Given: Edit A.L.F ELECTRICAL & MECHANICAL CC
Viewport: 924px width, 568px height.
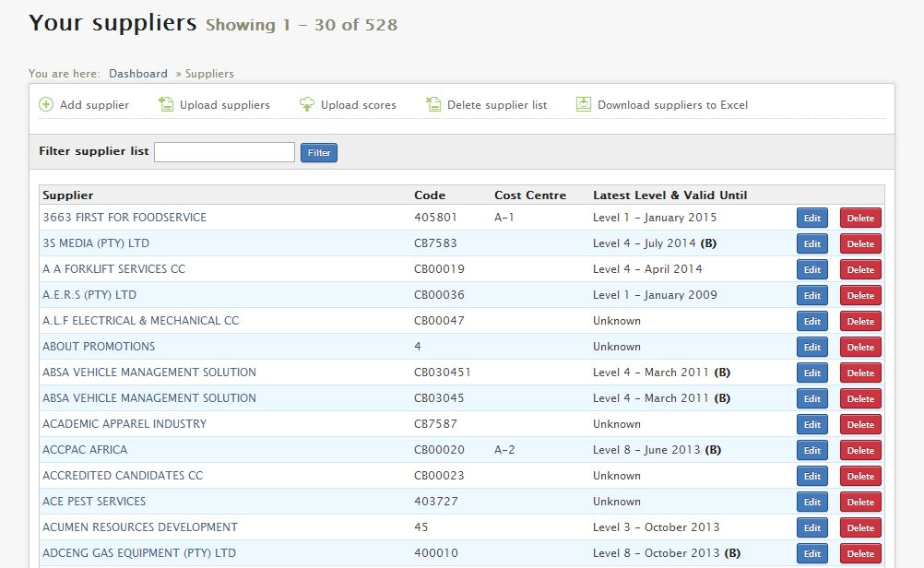Looking at the screenshot, I should click(x=812, y=322).
